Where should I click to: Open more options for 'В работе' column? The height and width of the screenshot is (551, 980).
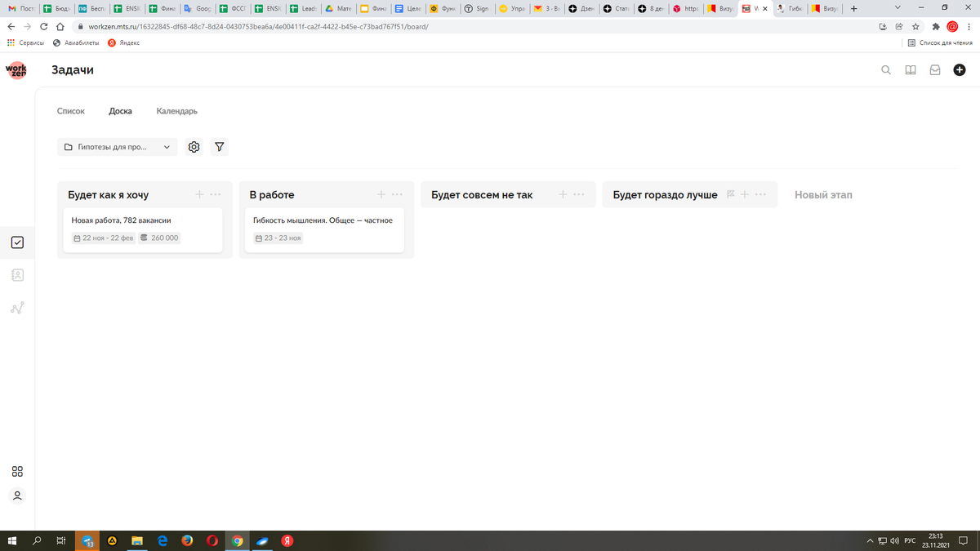pyautogui.click(x=397, y=194)
